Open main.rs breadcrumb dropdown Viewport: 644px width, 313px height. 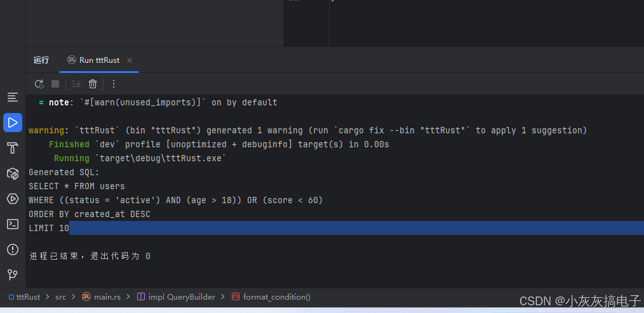tap(102, 296)
